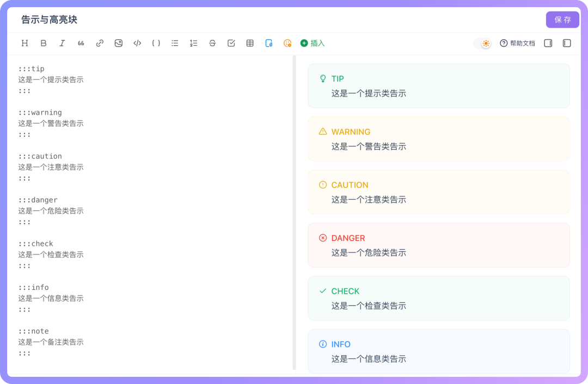Screen dimensions: 588x384
Task: Open 帮助文档 help documentation
Action: (517, 44)
